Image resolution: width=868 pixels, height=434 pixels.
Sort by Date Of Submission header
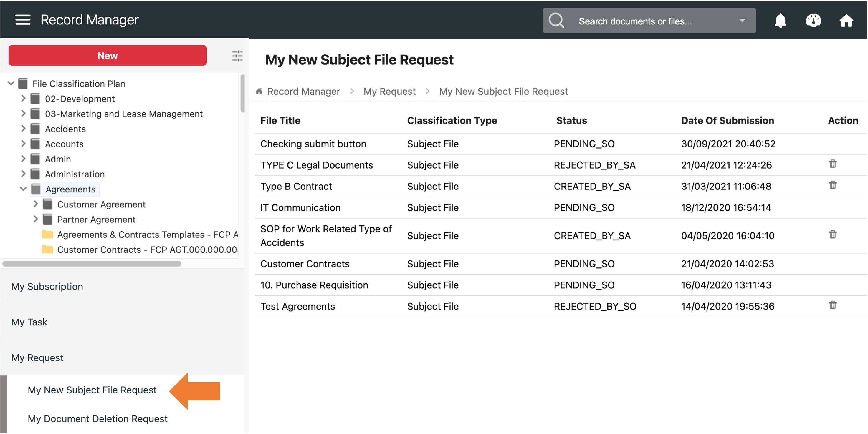click(727, 121)
